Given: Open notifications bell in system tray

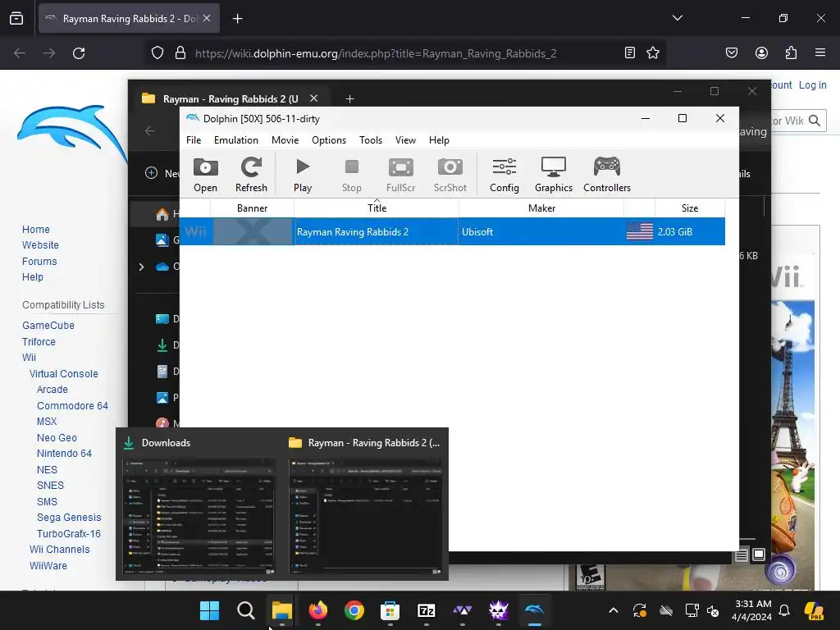Looking at the screenshot, I should (x=784, y=610).
